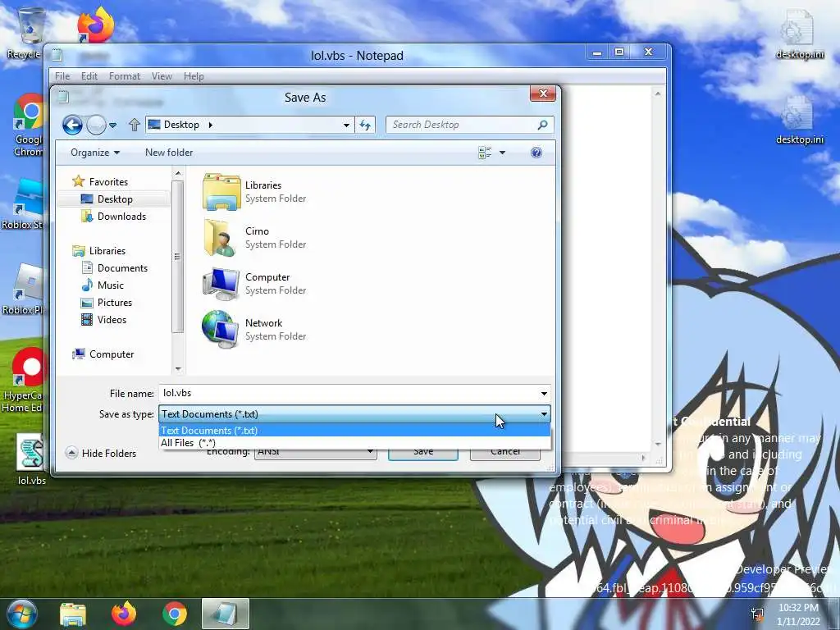Open Chrome from the taskbar
This screenshot has width=840, height=630.
click(175, 614)
